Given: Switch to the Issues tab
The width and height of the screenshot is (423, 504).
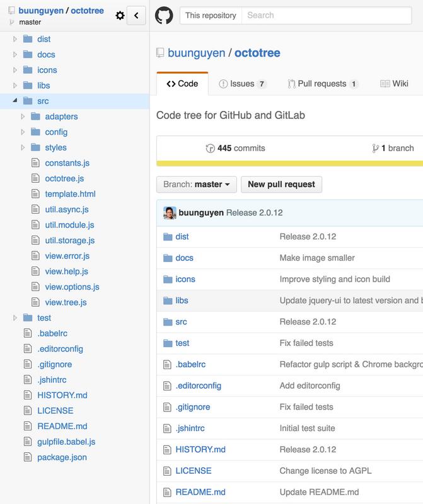Looking at the screenshot, I should point(243,84).
